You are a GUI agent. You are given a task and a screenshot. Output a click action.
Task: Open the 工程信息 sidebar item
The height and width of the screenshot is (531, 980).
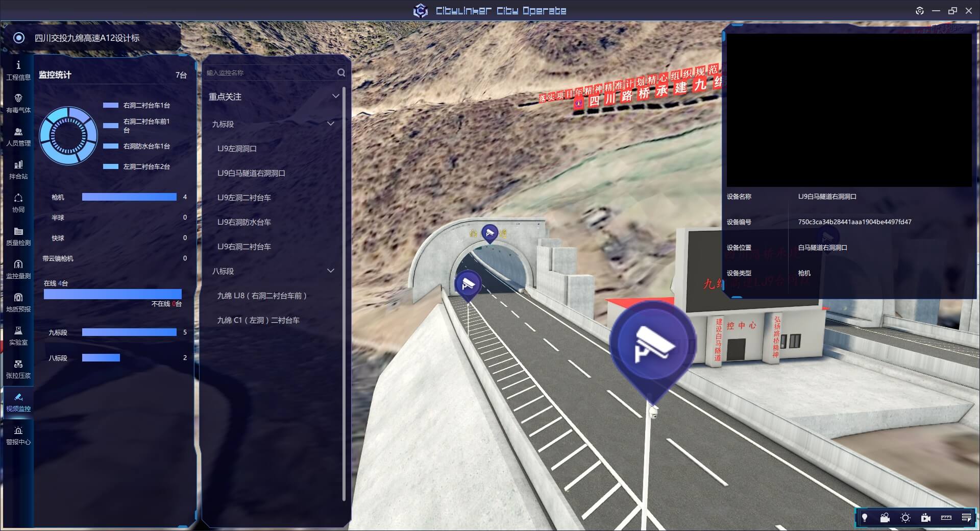[x=18, y=70]
